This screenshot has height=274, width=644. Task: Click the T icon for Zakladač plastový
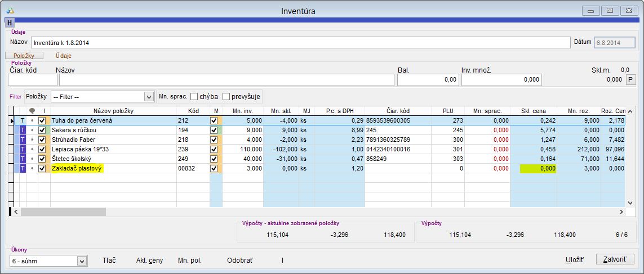point(23,168)
